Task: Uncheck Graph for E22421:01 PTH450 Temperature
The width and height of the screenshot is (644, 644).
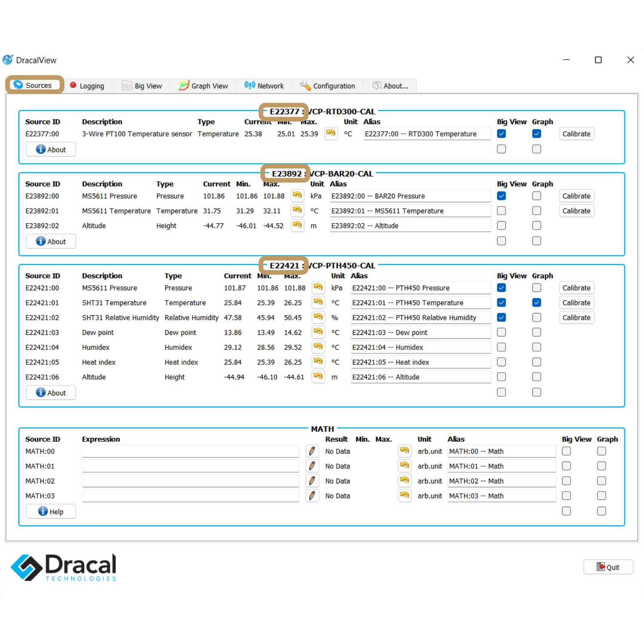Action: click(x=537, y=303)
